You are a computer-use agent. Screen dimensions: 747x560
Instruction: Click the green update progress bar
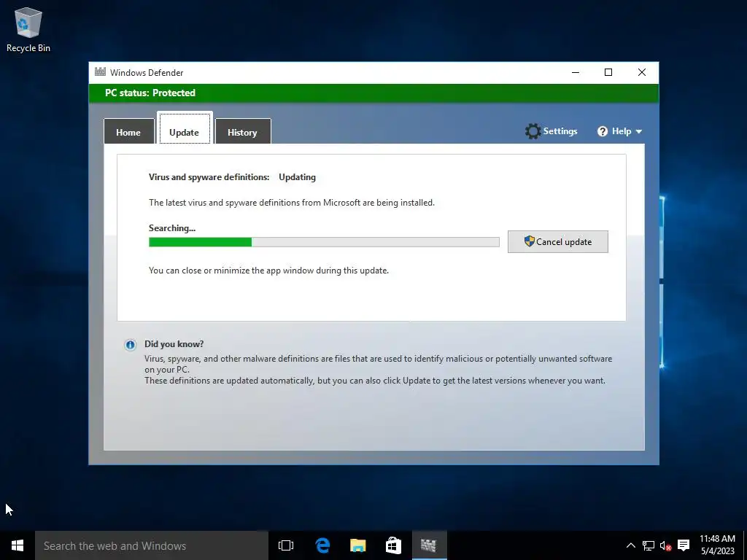click(324, 242)
